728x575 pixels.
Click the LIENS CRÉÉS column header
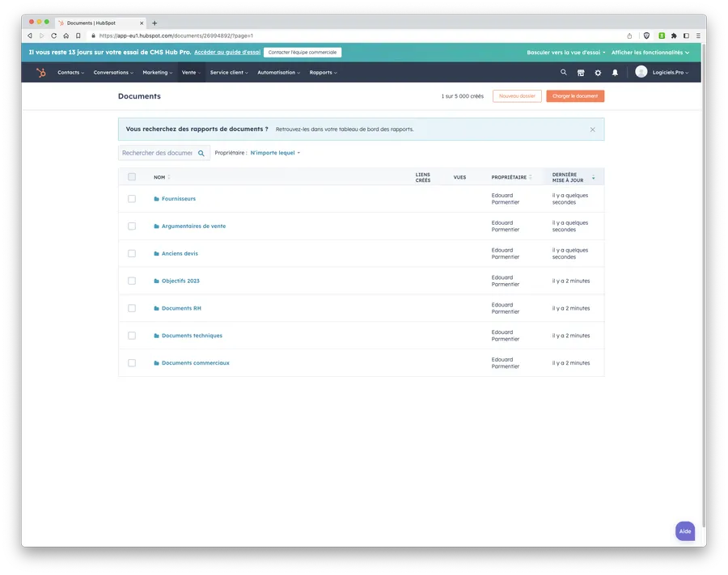coord(423,177)
